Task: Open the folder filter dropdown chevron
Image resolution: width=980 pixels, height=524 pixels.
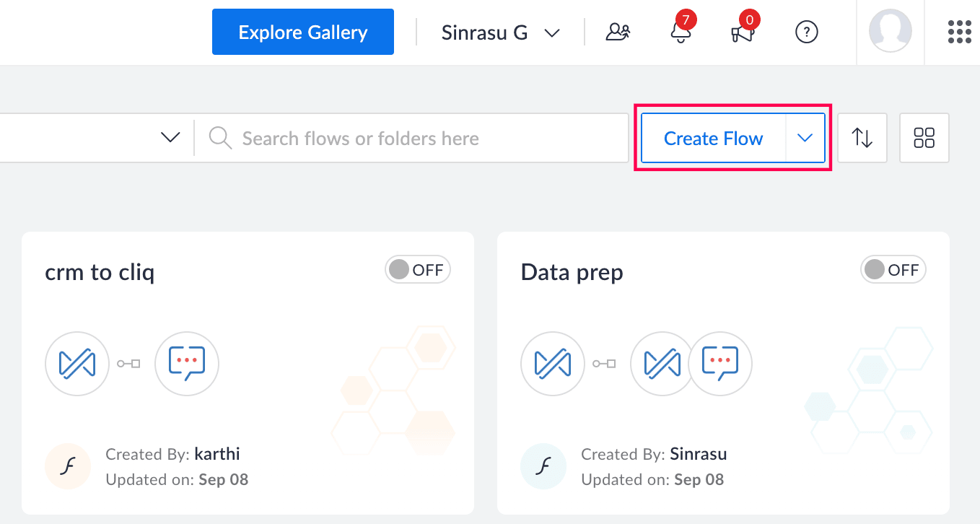Action: 170,138
